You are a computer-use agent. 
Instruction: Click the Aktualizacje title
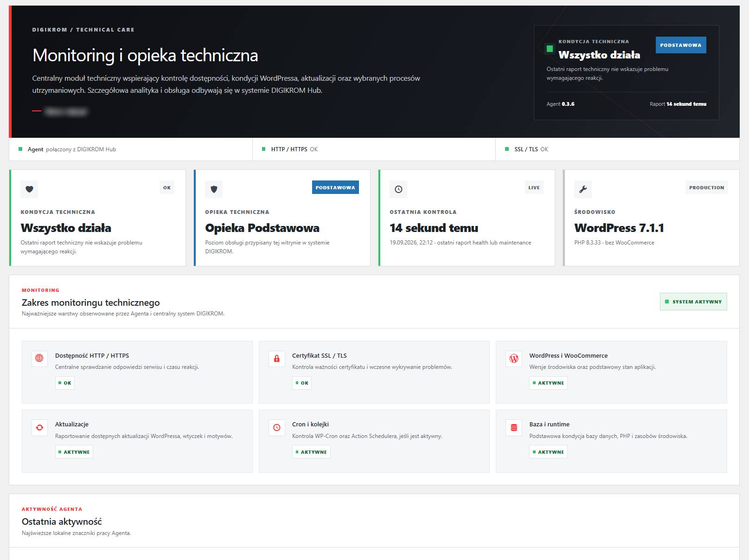click(x=72, y=424)
